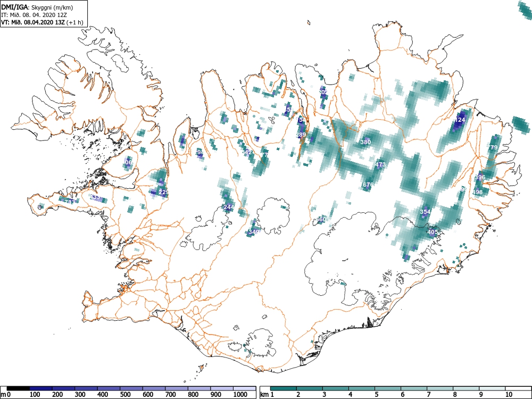The height and width of the screenshot is (399, 532).
Task: Click the '4' label in the km legend
Action: (x=351, y=395)
